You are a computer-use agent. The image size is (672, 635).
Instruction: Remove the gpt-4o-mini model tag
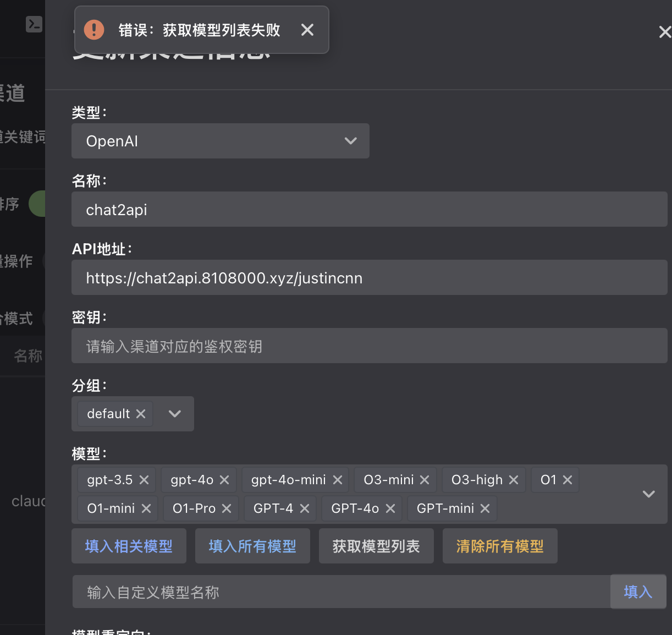pyautogui.click(x=337, y=479)
